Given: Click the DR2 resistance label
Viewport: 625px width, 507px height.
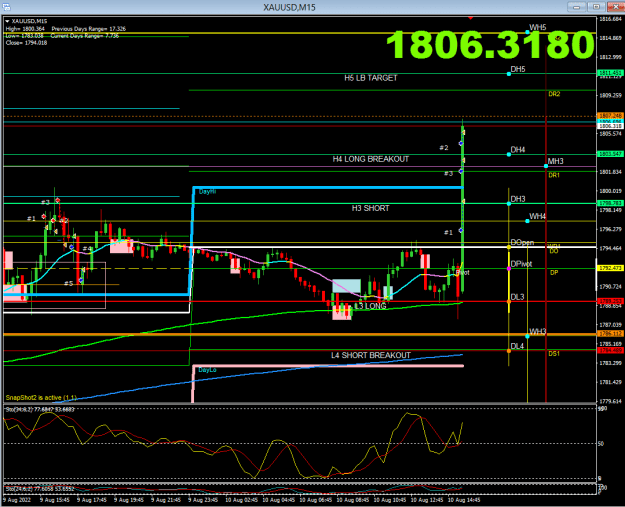Looking at the screenshot, I should 554,94.
